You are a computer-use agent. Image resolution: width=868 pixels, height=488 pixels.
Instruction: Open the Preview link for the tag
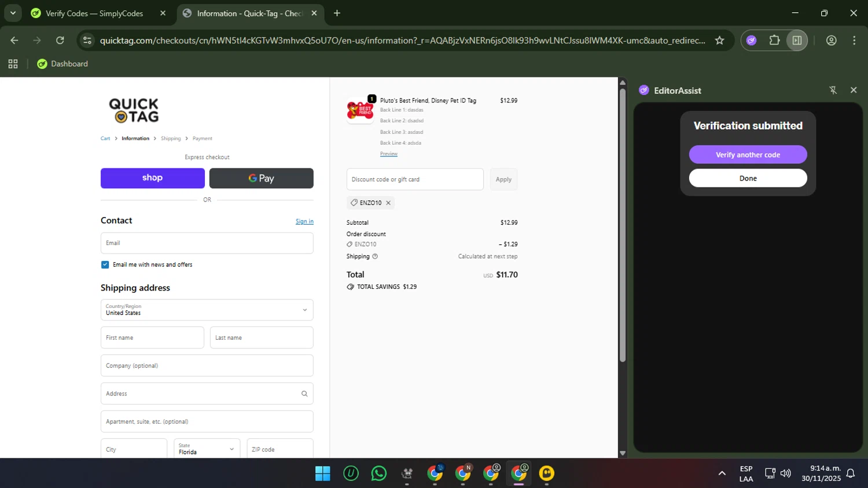pyautogui.click(x=389, y=153)
